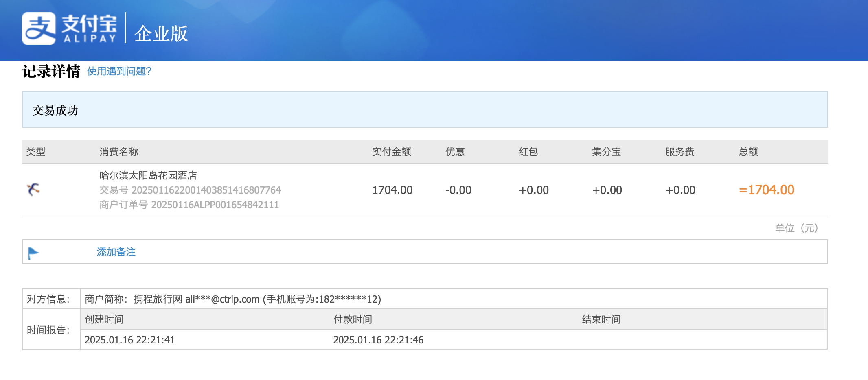Click the 消费名称 column header

[119, 152]
